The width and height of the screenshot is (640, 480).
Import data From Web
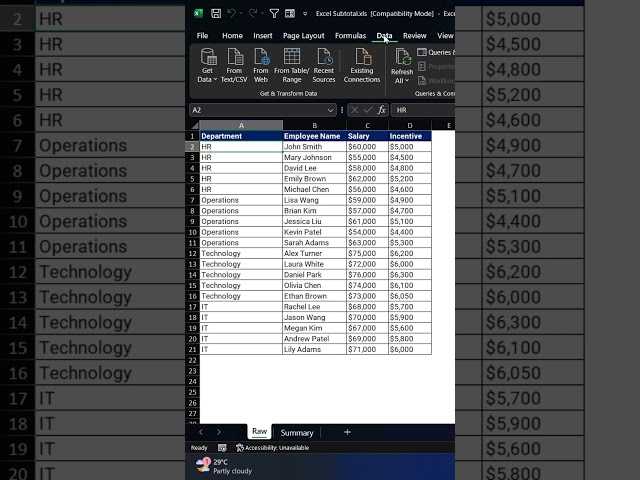tap(261, 65)
